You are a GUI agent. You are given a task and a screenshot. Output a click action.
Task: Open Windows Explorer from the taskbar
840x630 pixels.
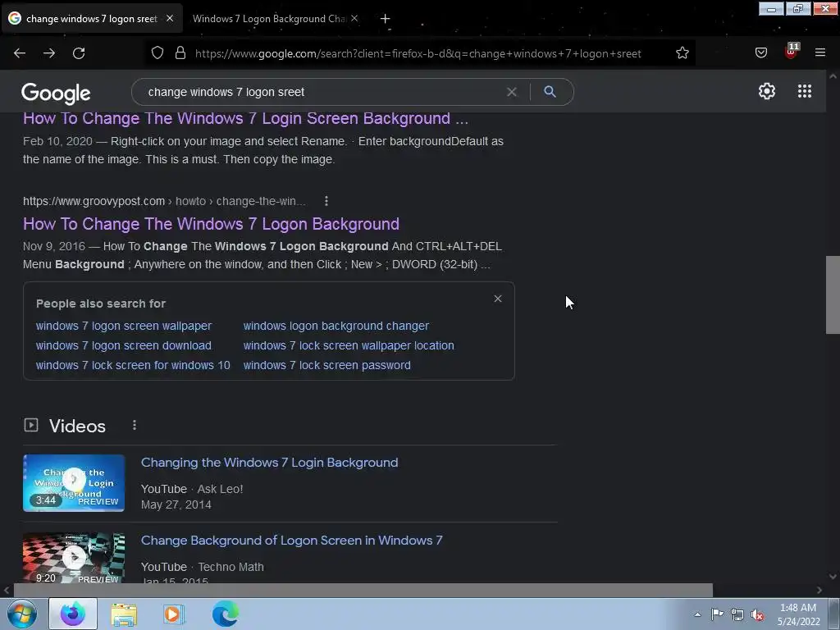[124, 614]
